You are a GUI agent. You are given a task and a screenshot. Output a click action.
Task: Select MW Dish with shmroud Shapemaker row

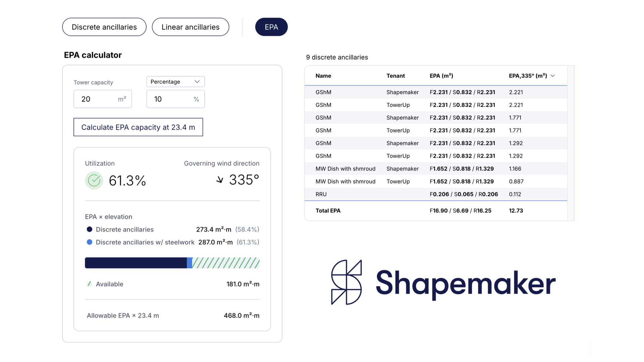[436, 169]
